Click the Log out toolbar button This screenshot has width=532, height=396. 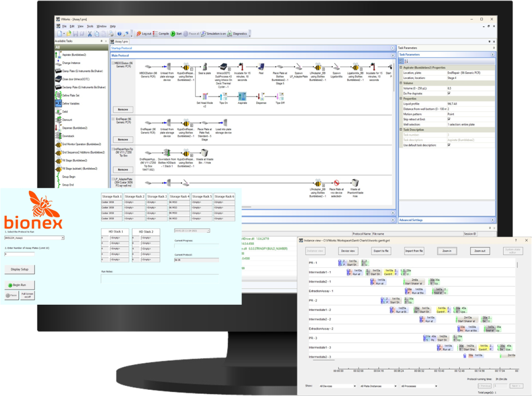[x=144, y=34]
